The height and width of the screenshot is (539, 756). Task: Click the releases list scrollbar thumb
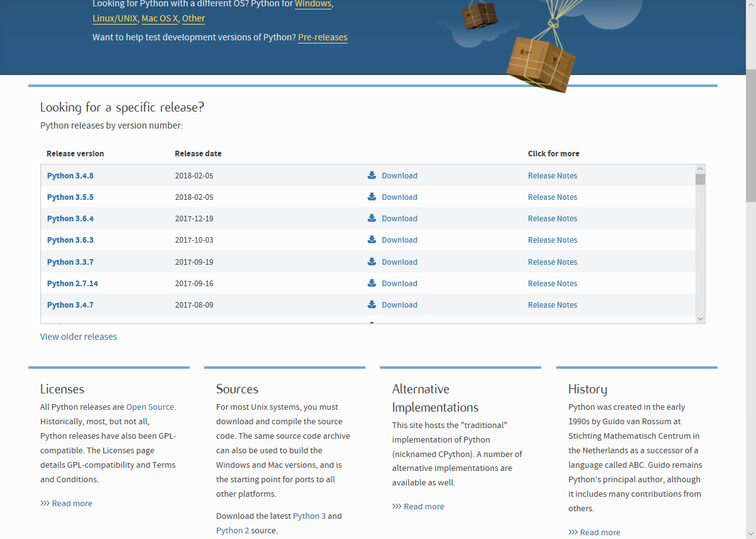tap(700, 179)
